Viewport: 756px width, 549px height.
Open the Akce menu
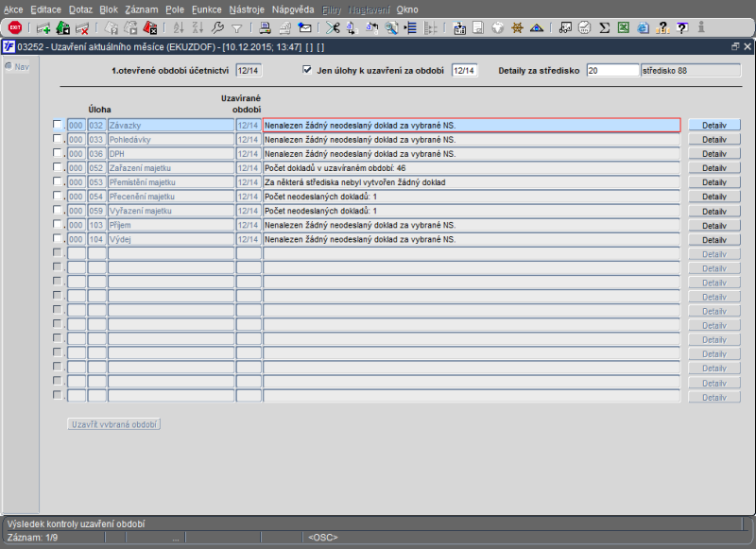[13, 9]
